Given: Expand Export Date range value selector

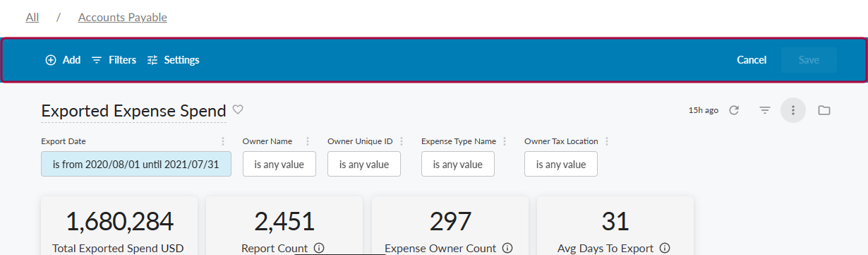Looking at the screenshot, I should pyautogui.click(x=136, y=164).
